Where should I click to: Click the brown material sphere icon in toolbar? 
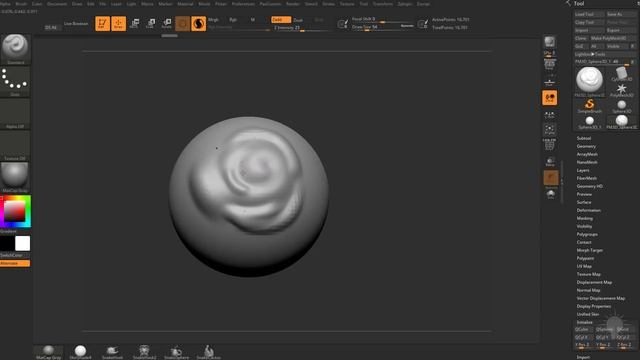pos(182,24)
